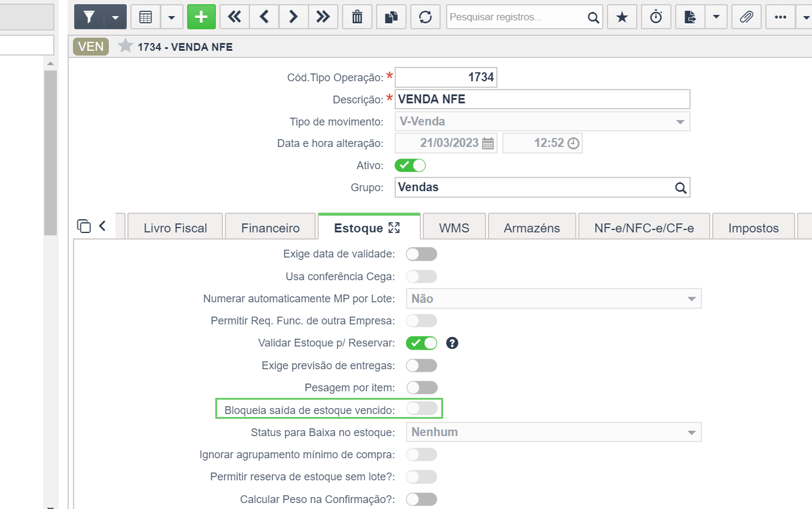
Task: Enable Bloqueia saída de estoque vencido
Action: pos(422,409)
